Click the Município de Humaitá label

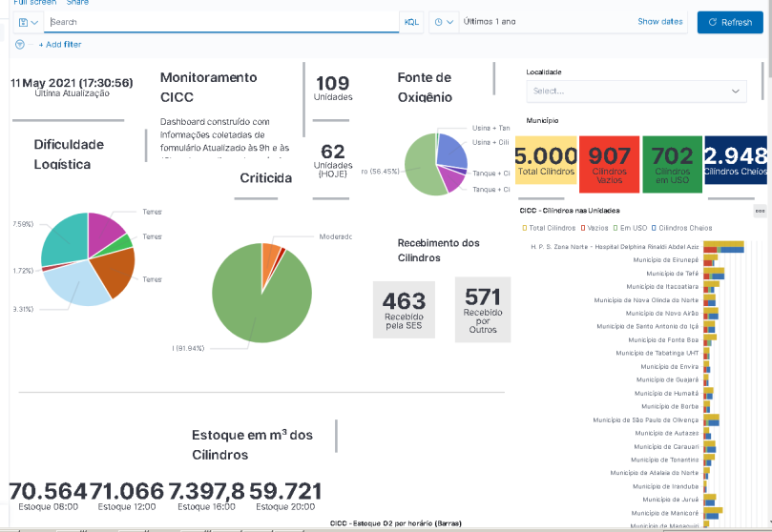click(x=666, y=394)
